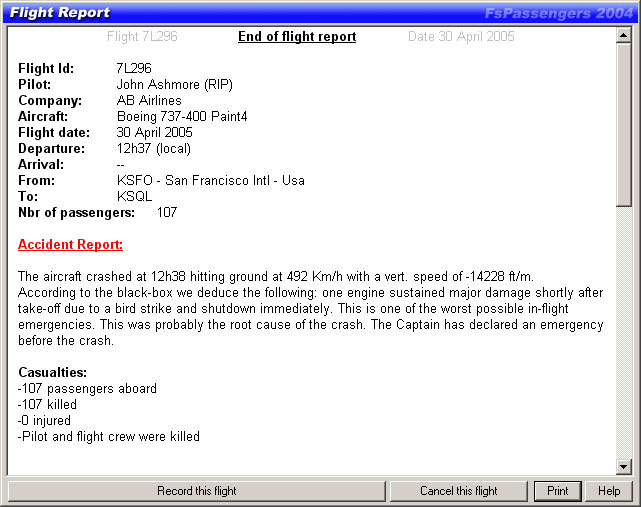The height and width of the screenshot is (507, 641).
Task: Click the FsPassengers 2004 title text
Action: point(558,13)
